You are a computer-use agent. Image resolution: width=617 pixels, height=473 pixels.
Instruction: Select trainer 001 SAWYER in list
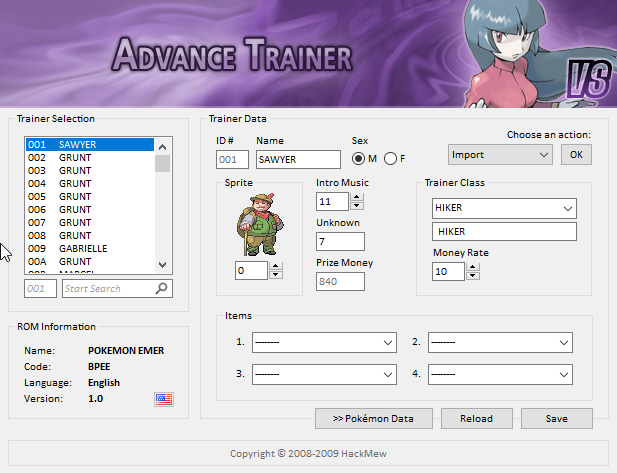pyautogui.click(x=90, y=144)
